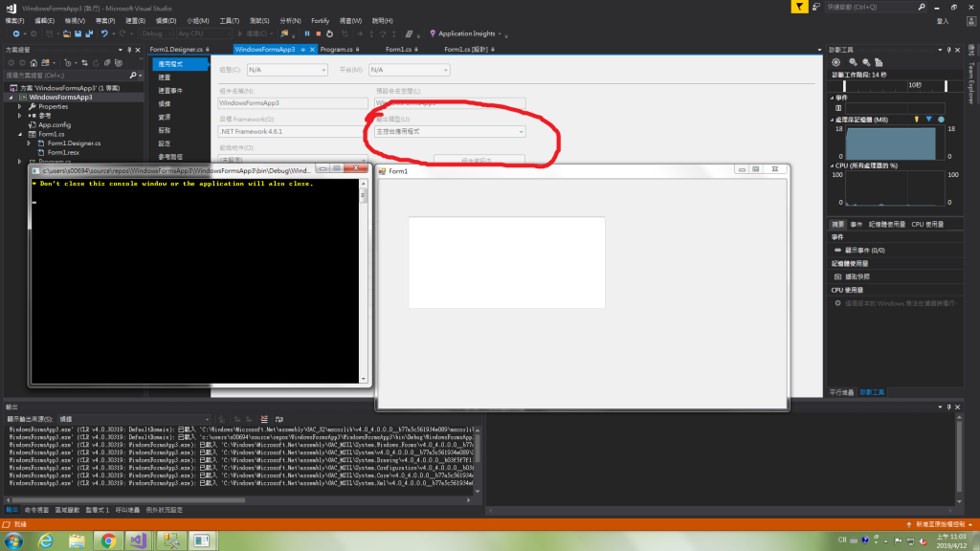The image size is (980, 551).
Task: Toggle the private bytes circle legend in memory graph
Action: coord(942,120)
